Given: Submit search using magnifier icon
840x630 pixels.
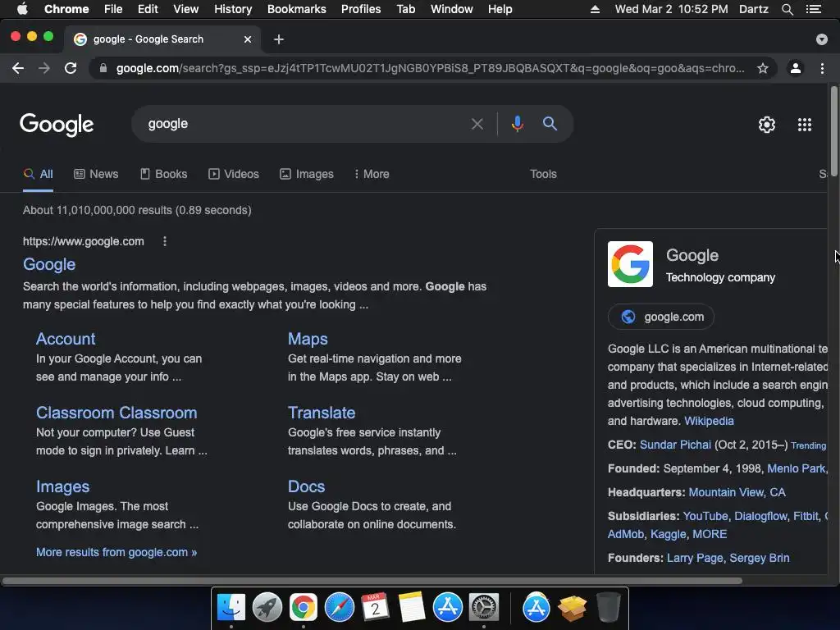Looking at the screenshot, I should 550,124.
